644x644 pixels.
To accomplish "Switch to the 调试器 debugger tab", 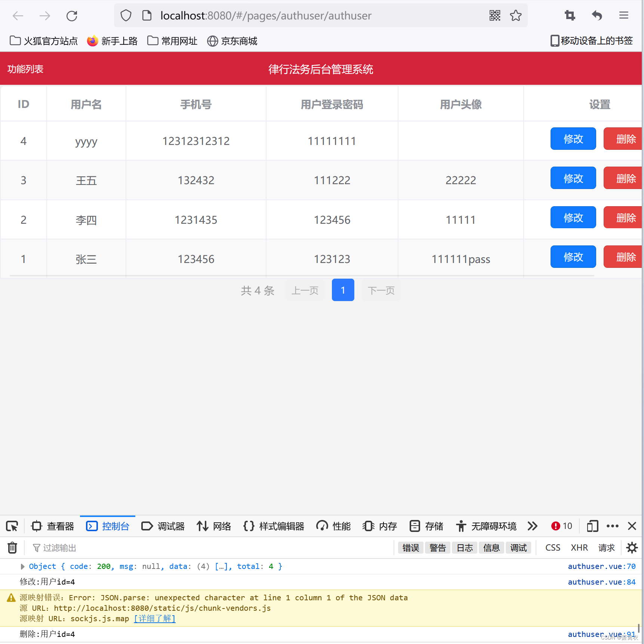I will pyautogui.click(x=163, y=526).
